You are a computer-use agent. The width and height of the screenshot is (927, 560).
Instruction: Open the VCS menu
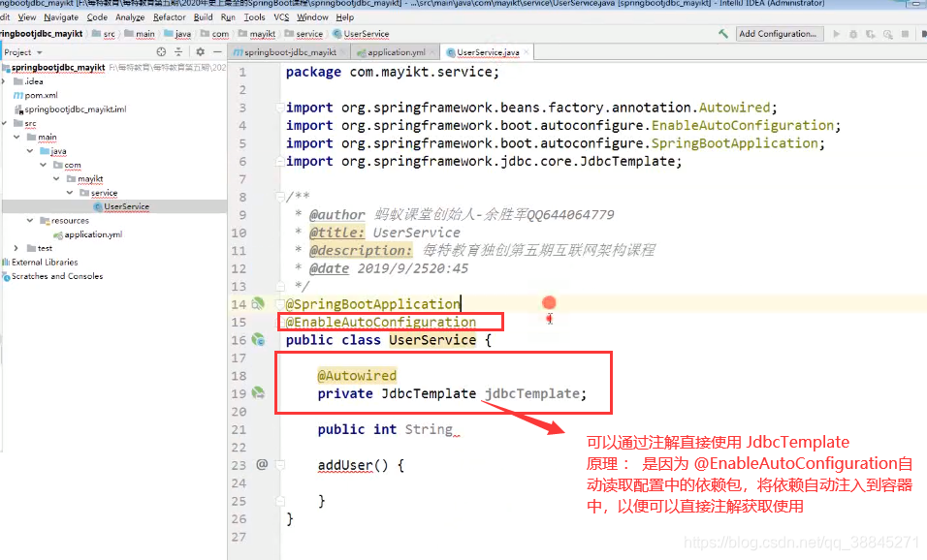coord(281,17)
